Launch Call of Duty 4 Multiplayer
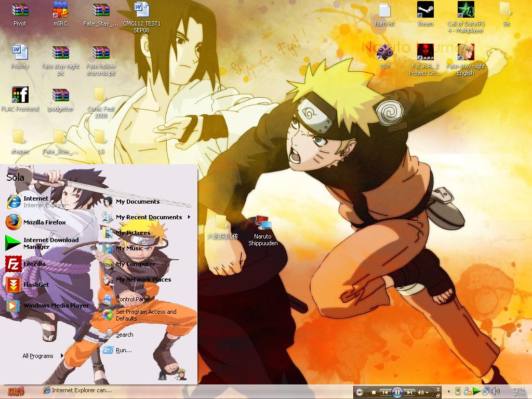This screenshot has width=532, height=399. [x=466, y=17]
